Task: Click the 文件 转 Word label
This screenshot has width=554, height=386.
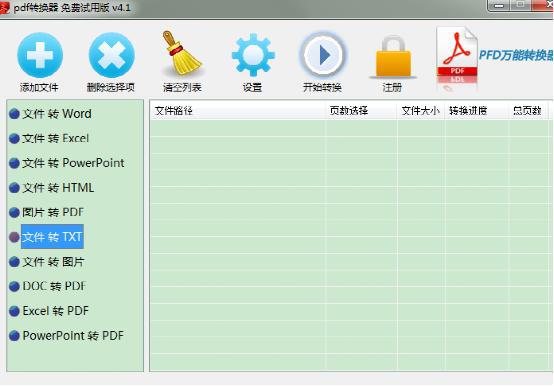Action: [57, 114]
